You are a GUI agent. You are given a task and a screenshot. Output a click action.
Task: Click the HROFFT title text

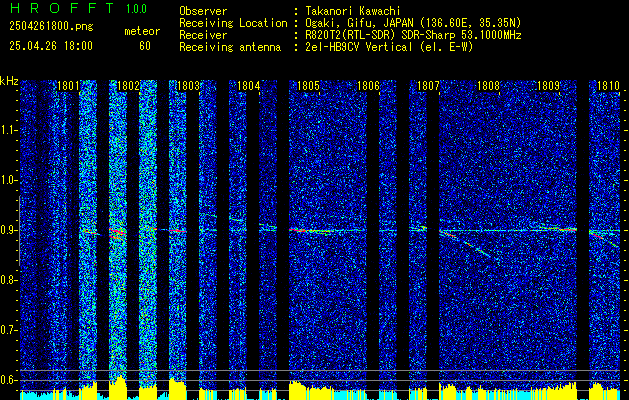[62, 8]
